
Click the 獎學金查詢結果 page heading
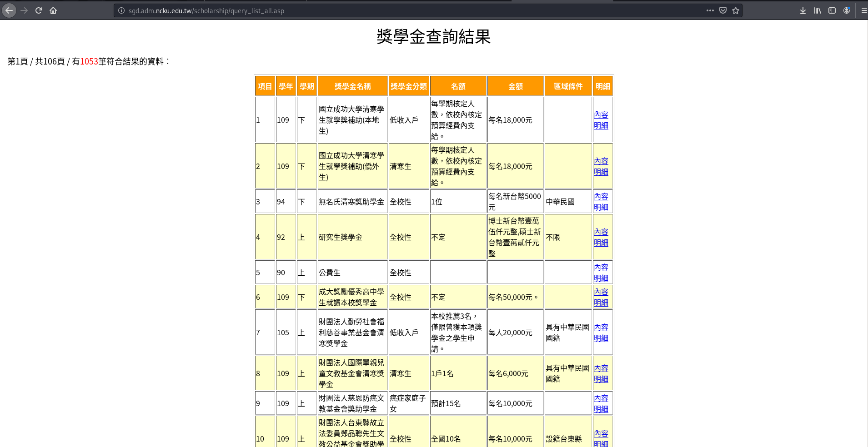click(434, 36)
